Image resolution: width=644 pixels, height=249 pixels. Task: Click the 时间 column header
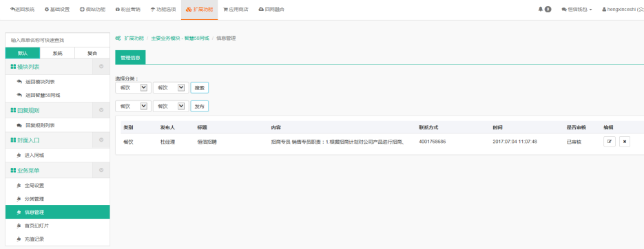tap(498, 127)
